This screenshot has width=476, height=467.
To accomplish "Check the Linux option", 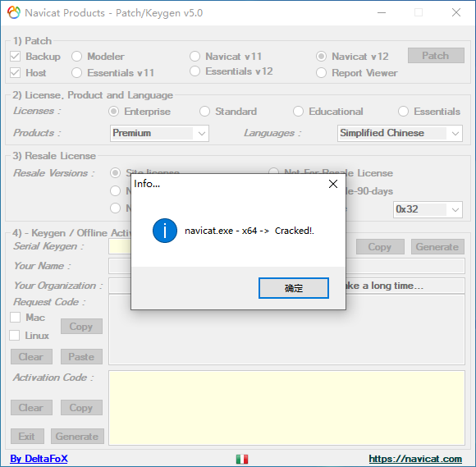I will 15,336.
